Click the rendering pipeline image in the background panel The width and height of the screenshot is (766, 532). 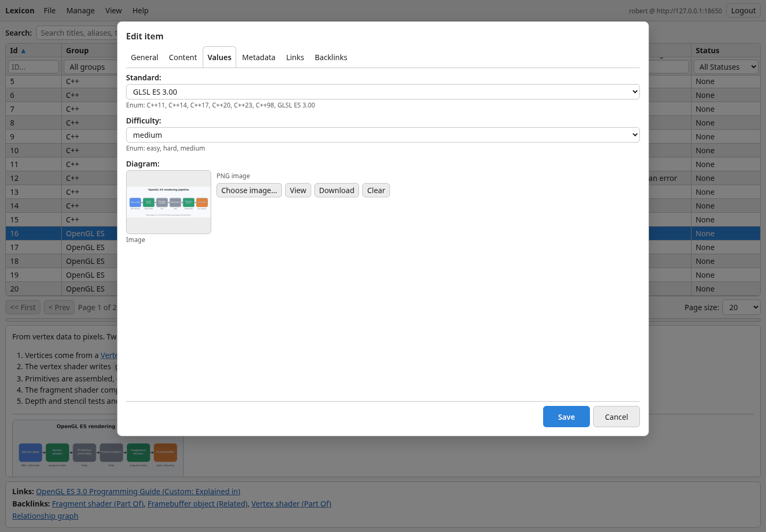[x=98, y=448]
